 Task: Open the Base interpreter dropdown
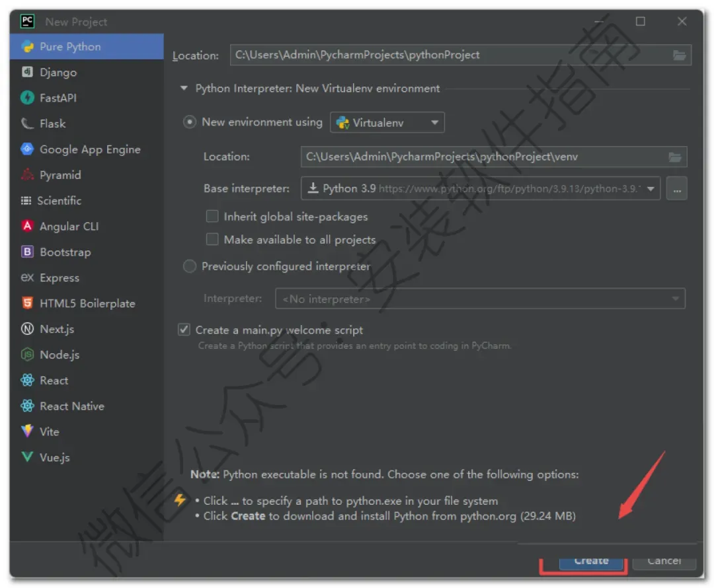coord(481,188)
